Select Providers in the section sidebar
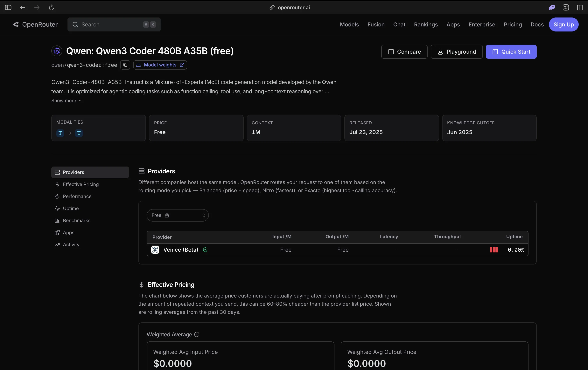The image size is (588, 370). (x=90, y=172)
